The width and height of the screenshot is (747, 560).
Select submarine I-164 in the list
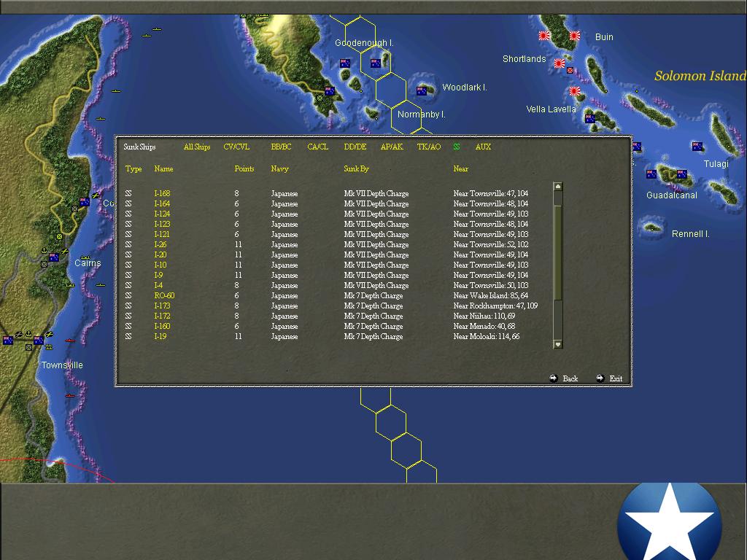coord(162,203)
